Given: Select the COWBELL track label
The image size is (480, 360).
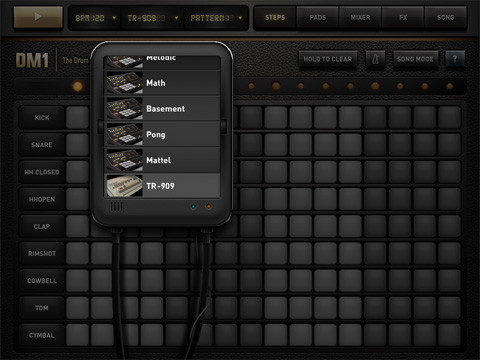Looking at the screenshot, I should click(x=42, y=281).
